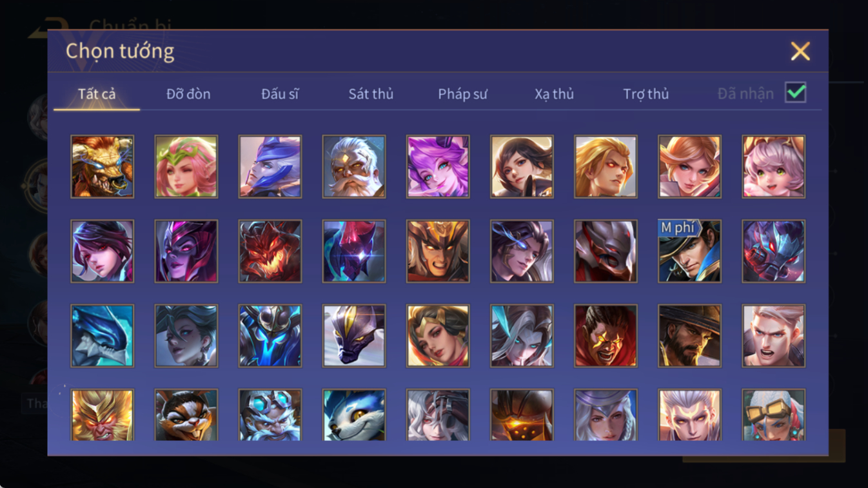Select the golden bull hero portrait

point(103,166)
